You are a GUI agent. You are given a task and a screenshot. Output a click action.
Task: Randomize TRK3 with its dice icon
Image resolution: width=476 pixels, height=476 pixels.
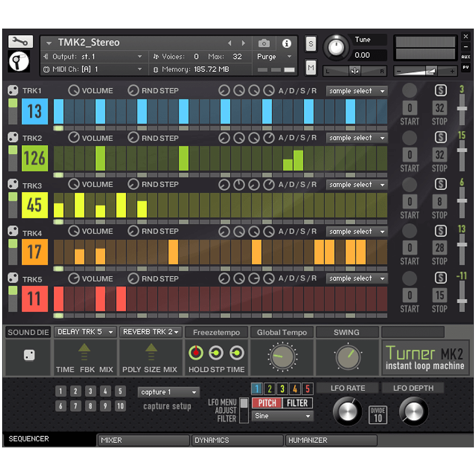tap(13, 184)
